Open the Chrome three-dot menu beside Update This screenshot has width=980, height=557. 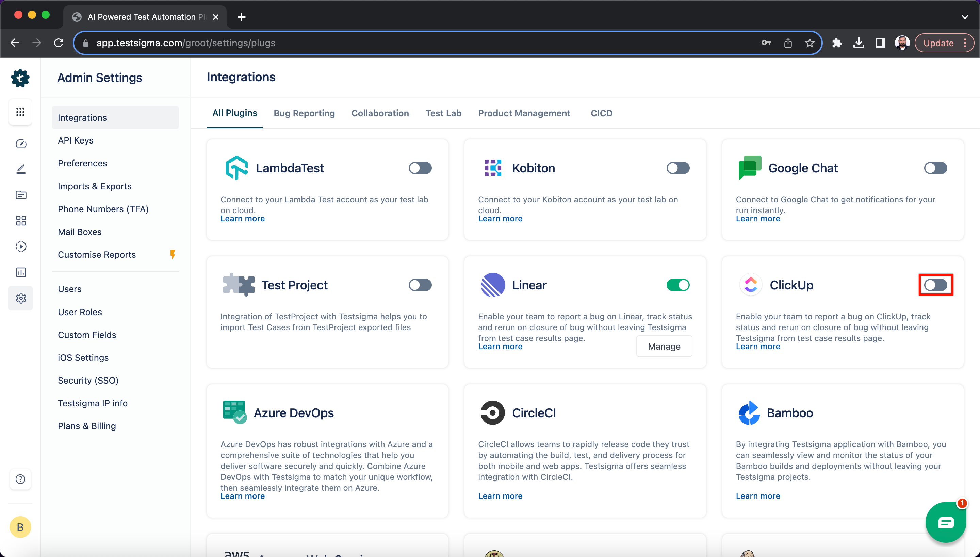pyautogui.click(x=965, y=43)
